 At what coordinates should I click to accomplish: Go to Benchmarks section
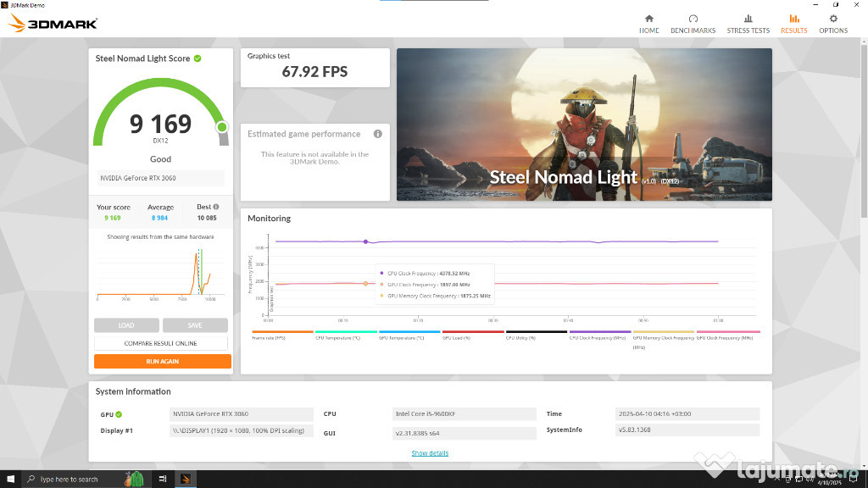[x=693, y=25]
